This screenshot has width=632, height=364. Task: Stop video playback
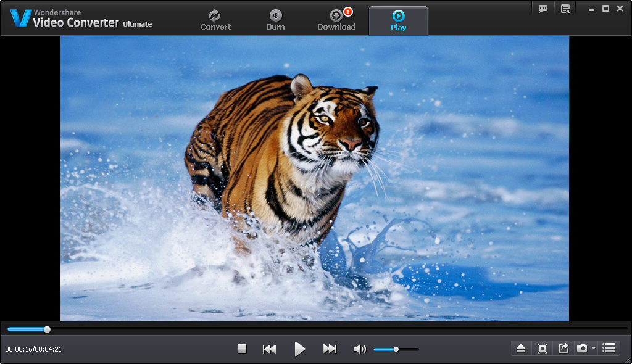242,349
